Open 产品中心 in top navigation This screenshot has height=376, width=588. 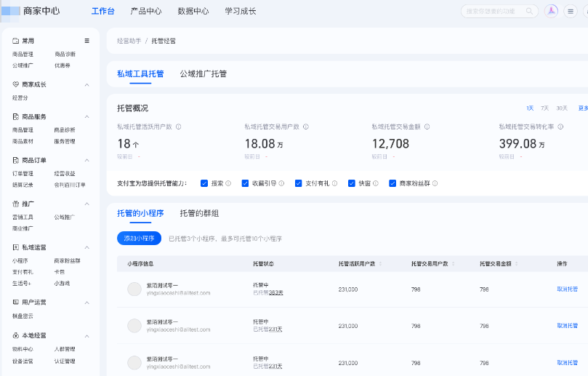pyautogui.click(x=146, y=11)
